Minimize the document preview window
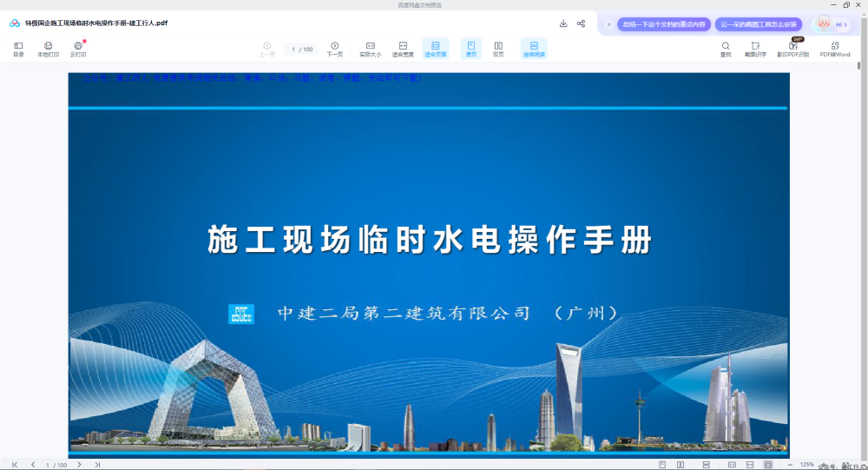868x470 pixels. point(833,5)
